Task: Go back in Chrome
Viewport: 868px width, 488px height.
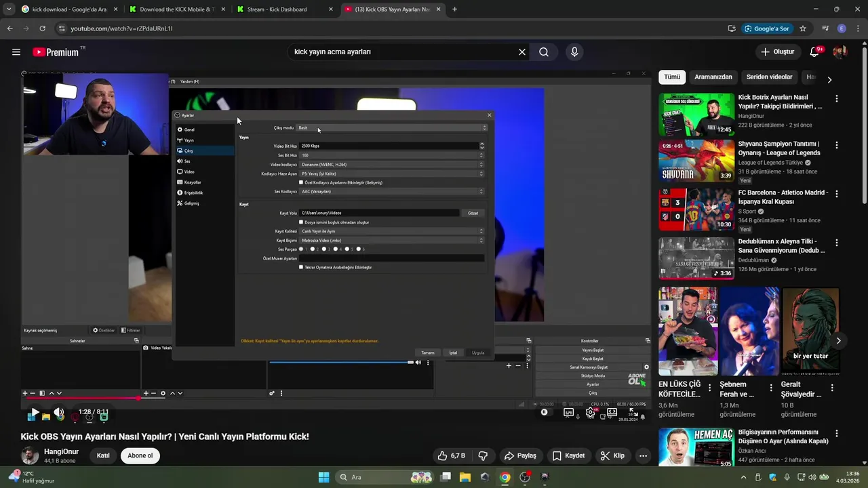Action: coord(9,28)
